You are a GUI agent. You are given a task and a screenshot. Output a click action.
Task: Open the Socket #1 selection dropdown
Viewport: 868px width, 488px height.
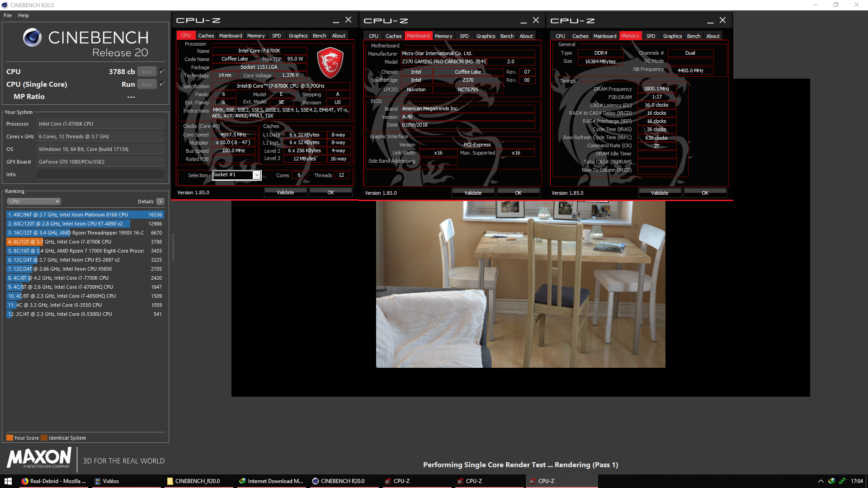click(x=256, y=175)
